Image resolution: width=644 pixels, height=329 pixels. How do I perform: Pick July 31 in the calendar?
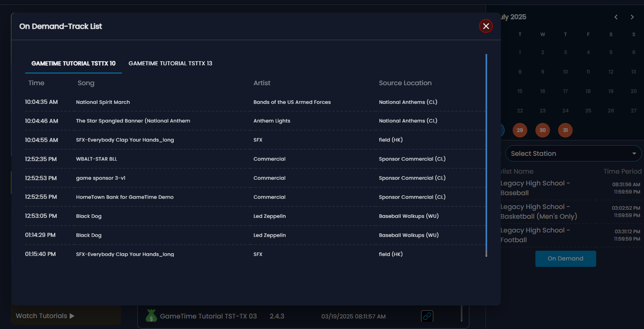pyautogui.click(x=565, y=130)
